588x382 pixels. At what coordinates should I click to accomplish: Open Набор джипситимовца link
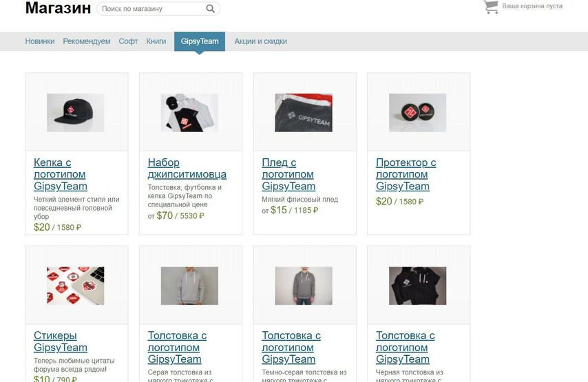tap(187, 169)
